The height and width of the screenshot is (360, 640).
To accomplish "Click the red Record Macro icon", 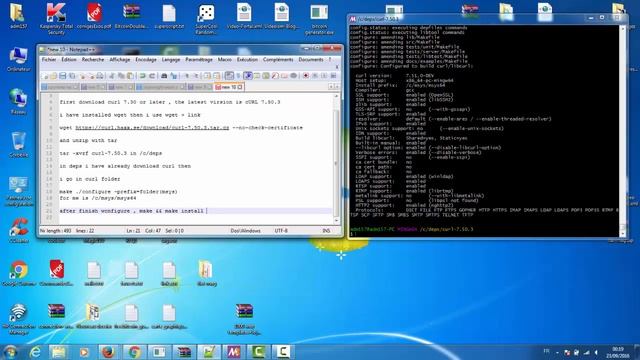I will pos(306,76).
